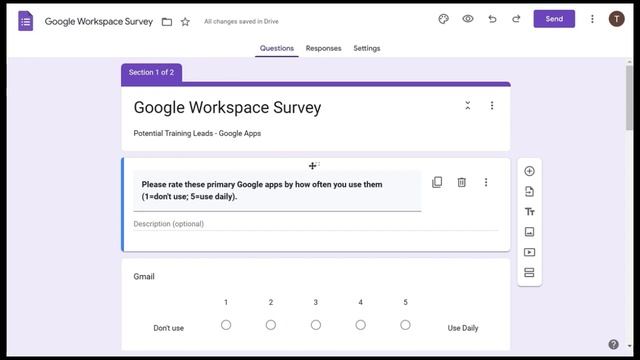Switch to the Settings tab
The height and width of the screenshot is (360, 640).
click(x=367, y=48)
